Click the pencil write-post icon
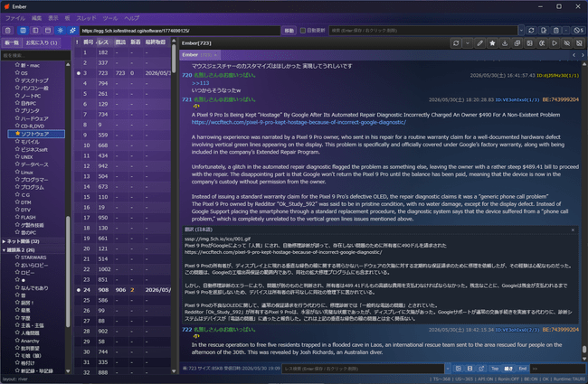The height and width of the screenshot is (384, 588). pos(479,43)
